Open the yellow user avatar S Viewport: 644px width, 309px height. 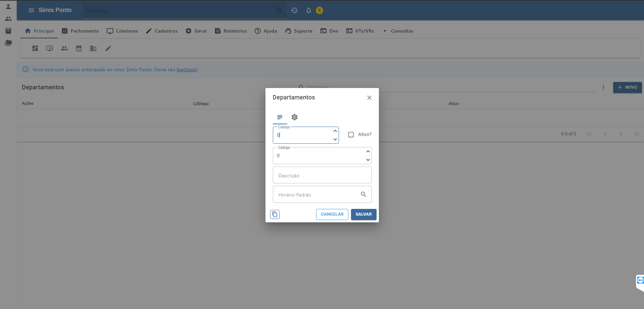[x=319, y=10]
